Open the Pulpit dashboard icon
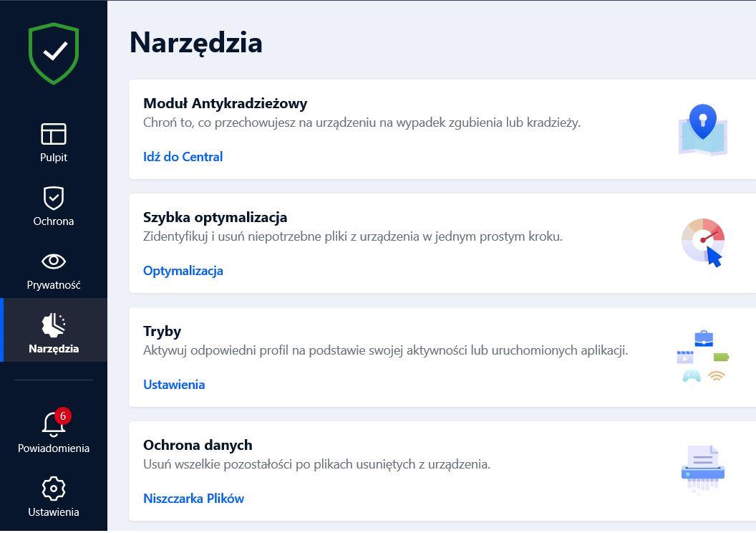The image size is (756, 533). 54,134
